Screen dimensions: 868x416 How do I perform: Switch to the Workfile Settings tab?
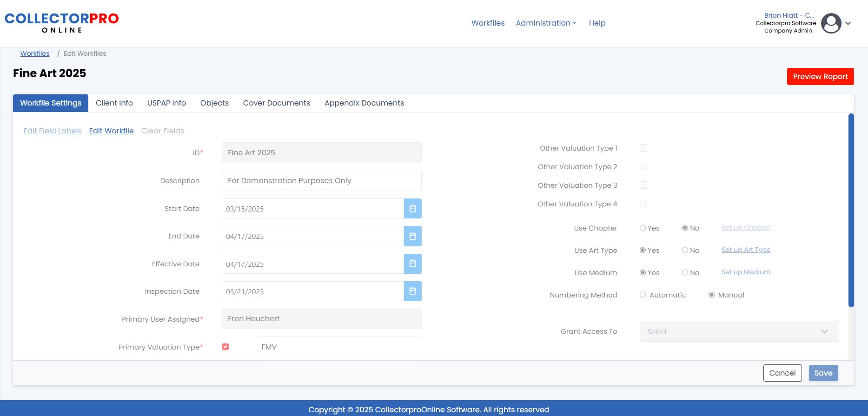(51, 103)
